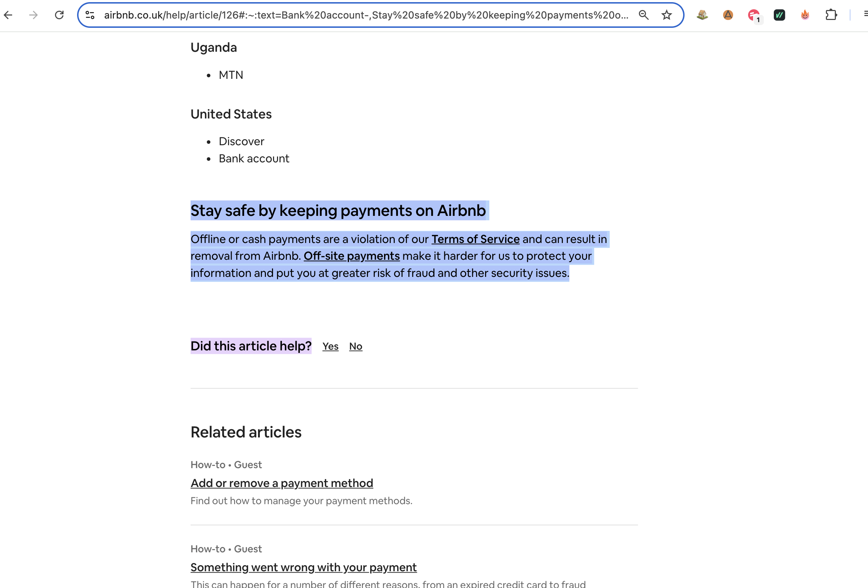Click the browser forward arrow
868x588 pixels.
(x=34, y=15)
